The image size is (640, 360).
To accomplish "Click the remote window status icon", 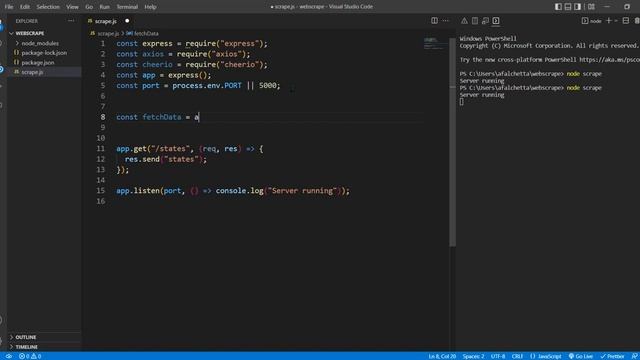I will 8,356.
